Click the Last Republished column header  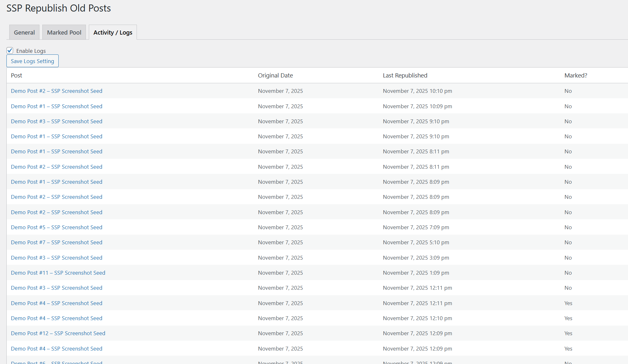405,76
